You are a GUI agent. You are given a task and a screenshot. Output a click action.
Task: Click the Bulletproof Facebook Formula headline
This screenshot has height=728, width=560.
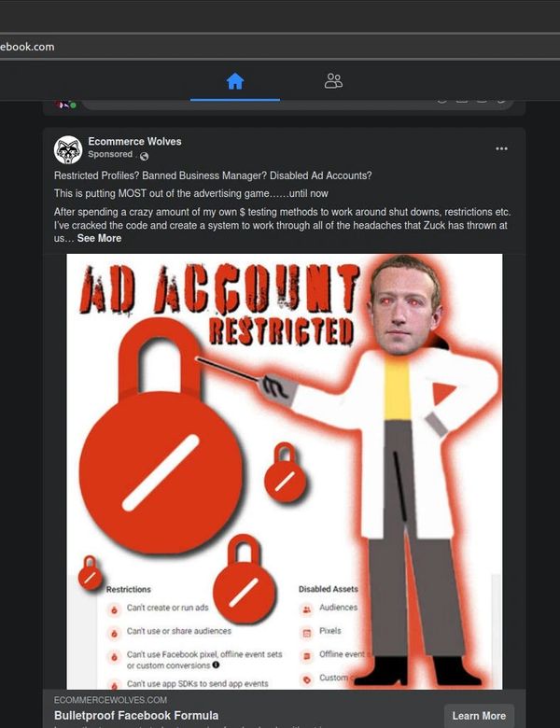click(136, 715)
